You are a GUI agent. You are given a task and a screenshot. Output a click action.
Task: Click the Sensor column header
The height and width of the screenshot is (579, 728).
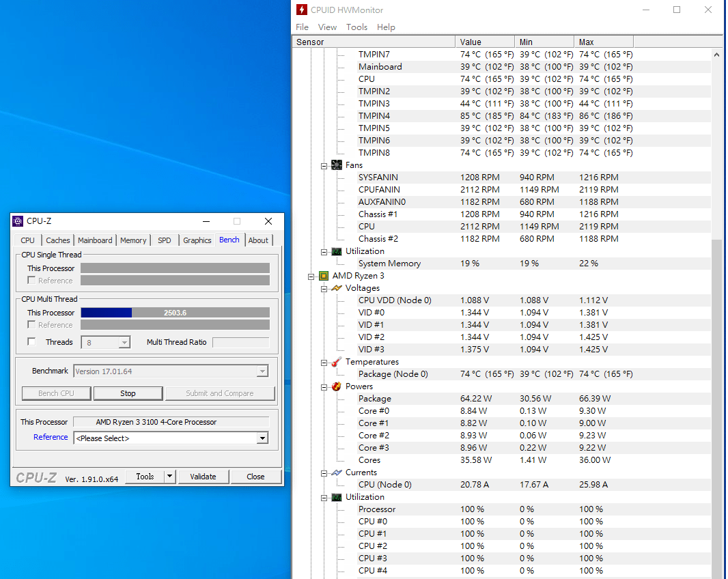tap(374, 42)
